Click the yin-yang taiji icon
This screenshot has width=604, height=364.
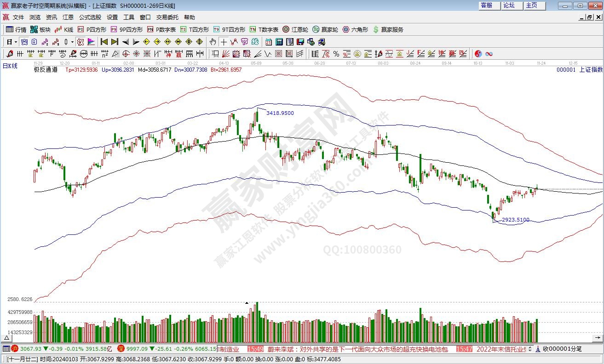pyautogui.click(x=478, y=54)
